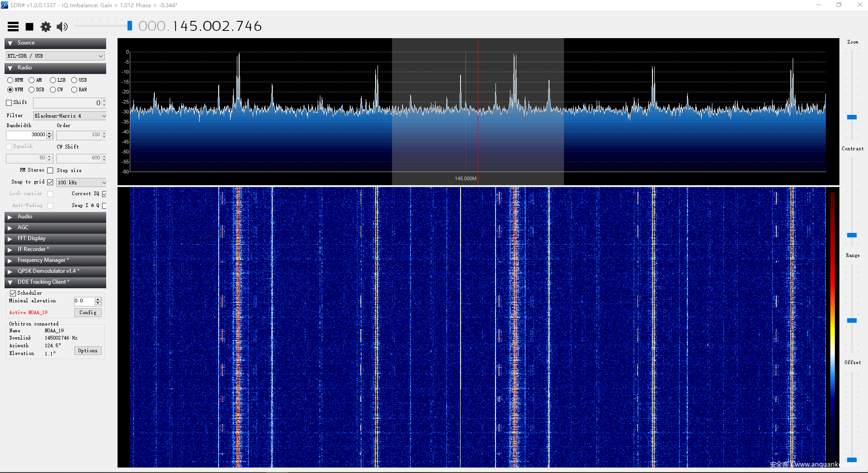Click the Options button
Image resolution: width=868 pixels, height=473 pixels.
[x=88, y=351]
